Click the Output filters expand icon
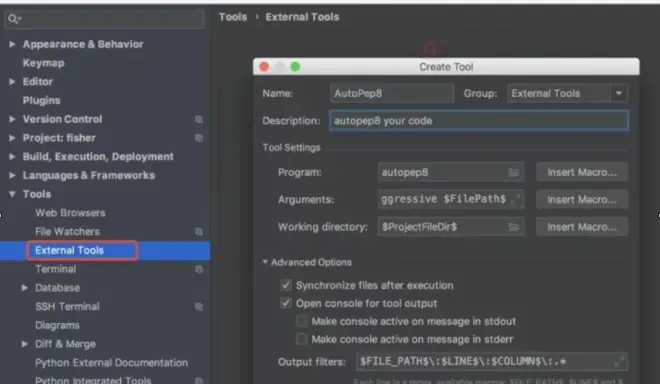This screenshot has height=384, width=660. [x=619, y=362]
